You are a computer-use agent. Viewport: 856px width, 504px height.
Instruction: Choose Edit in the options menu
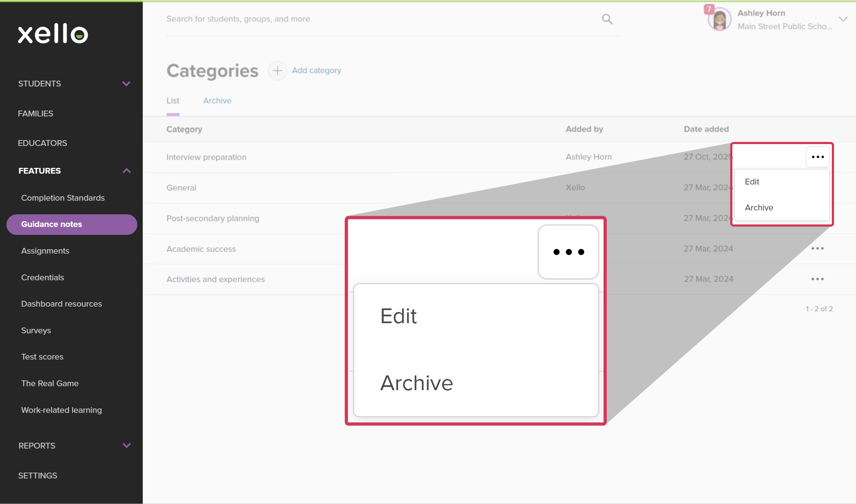pyautogui.click(x=752, y=182)
